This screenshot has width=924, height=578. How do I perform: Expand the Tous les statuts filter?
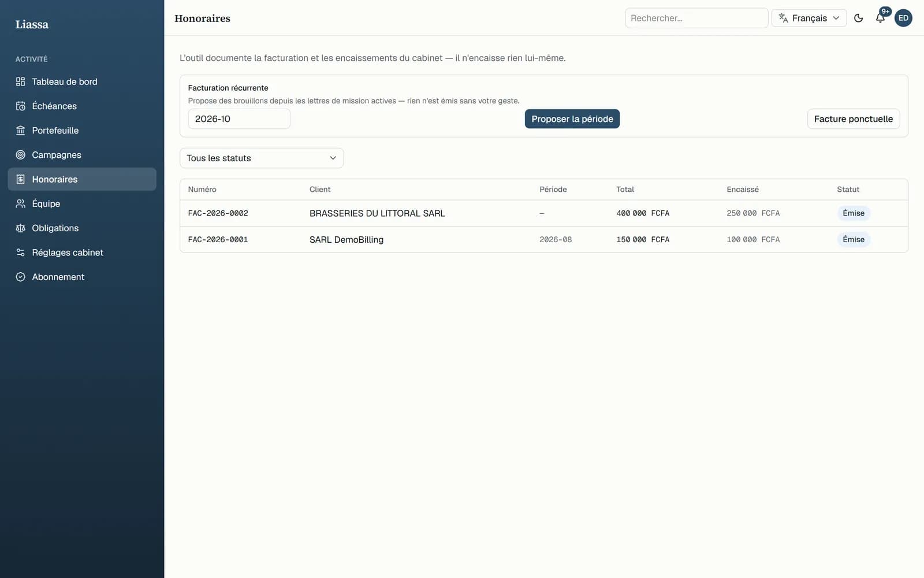[262, 158]
